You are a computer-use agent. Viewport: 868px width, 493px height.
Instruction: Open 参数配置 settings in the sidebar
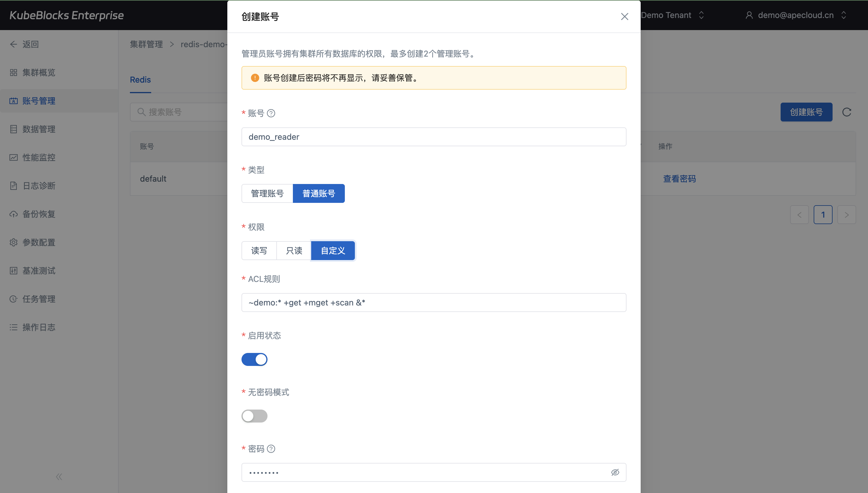(x=39, y=242)
